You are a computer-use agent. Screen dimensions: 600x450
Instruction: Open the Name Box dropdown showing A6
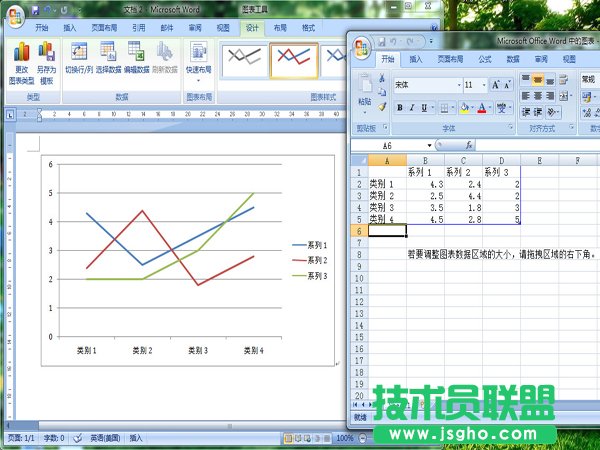pyautogui.click(x=429, y=145)
